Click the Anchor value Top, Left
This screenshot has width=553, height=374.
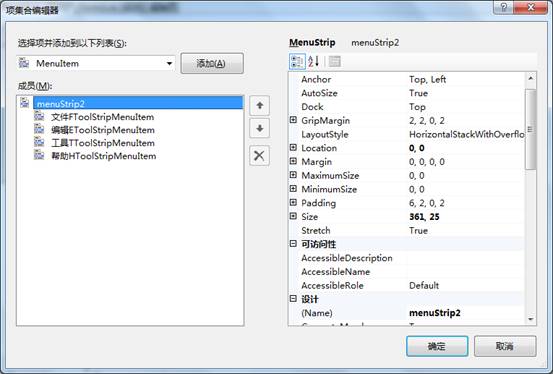point(427,79)
